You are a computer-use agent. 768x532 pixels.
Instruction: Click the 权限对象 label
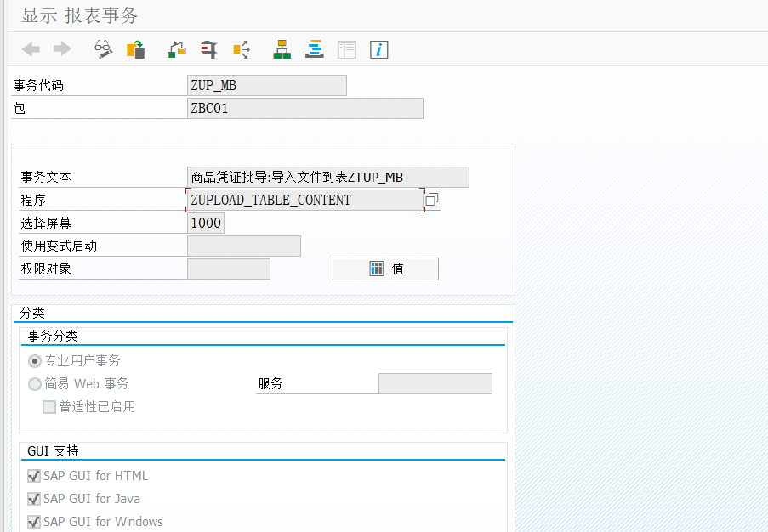(46, 269)
